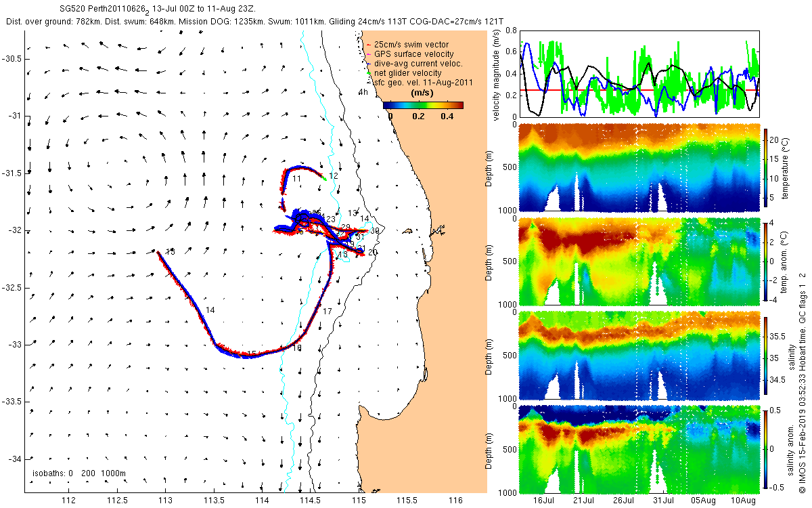Click the salinity colorbar
Screen dimensions: 812x508
click(766, 356)
